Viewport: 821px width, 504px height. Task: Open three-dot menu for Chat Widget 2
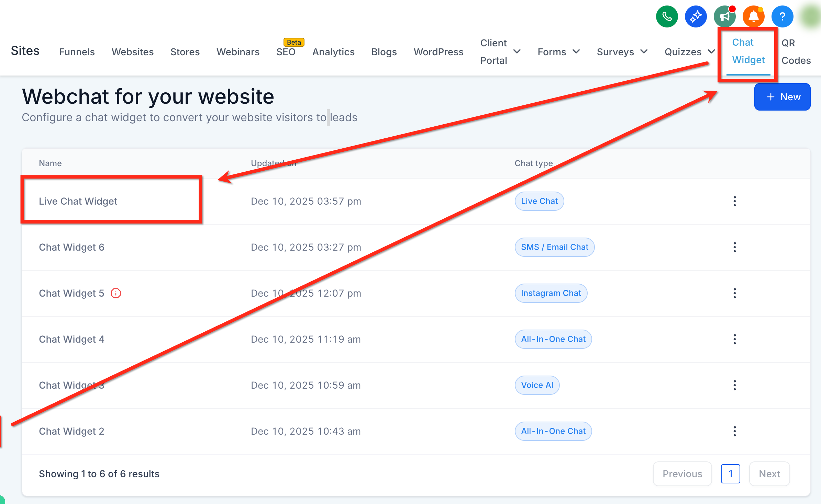coord(734,431)
